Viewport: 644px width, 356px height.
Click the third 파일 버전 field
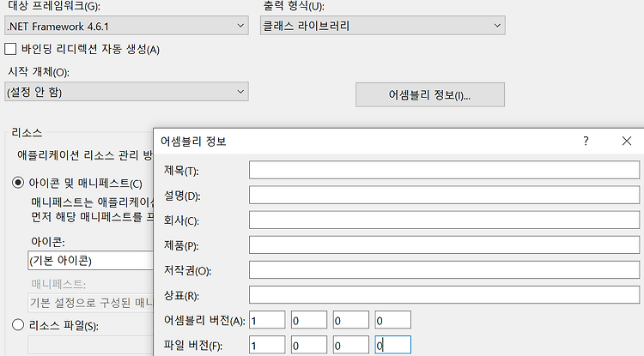[x=351, y=345]
